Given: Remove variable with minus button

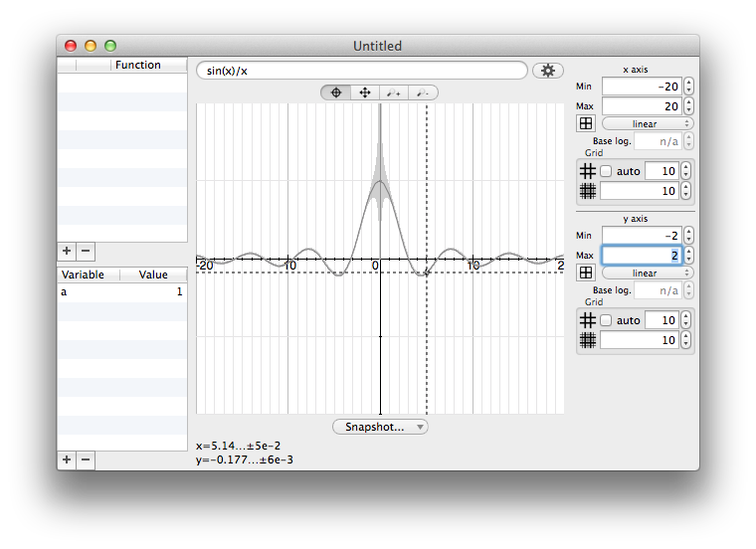Looking at the screenshot, I should click(86, 459).
